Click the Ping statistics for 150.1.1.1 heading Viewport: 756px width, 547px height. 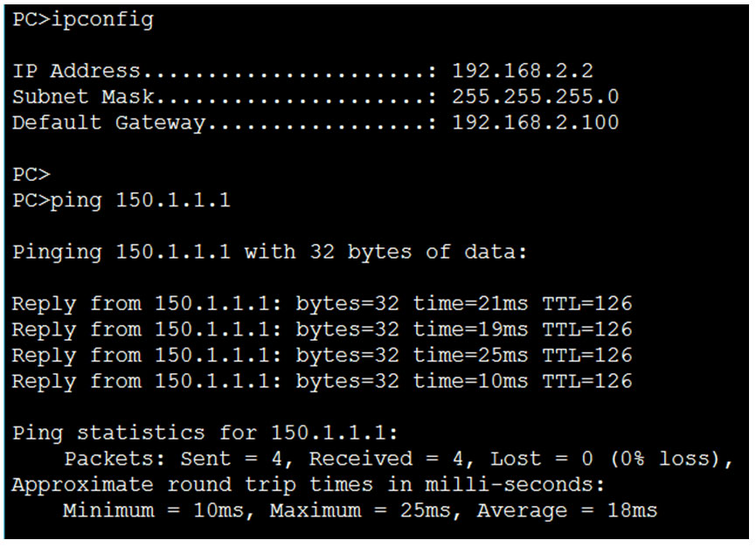[x=205, y=433]
